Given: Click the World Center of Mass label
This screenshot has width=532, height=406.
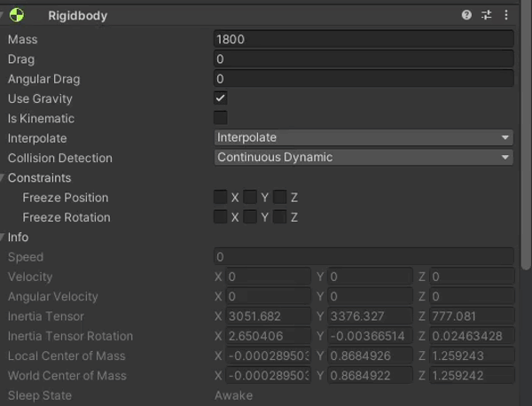Looking at the screenshot, I should [67, 376].
